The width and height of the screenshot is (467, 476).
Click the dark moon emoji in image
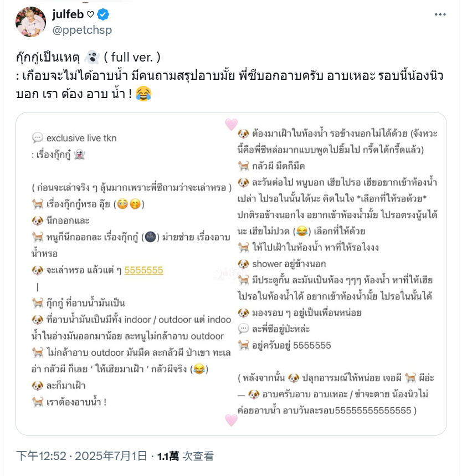click(151, 237)
